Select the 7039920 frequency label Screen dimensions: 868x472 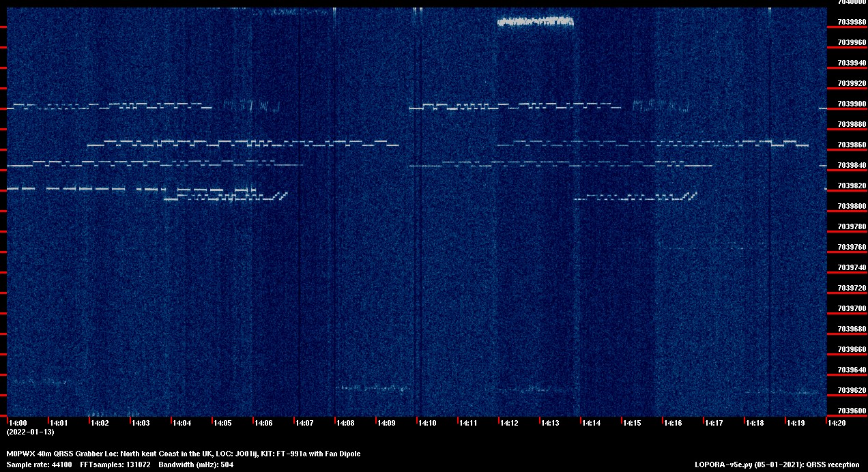coord(852,83)
